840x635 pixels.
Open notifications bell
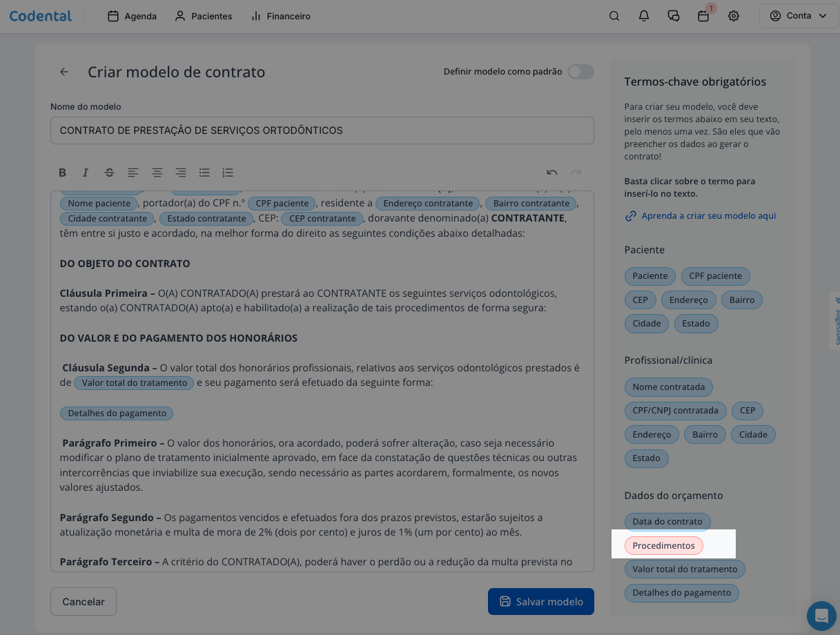coord(644,16)
